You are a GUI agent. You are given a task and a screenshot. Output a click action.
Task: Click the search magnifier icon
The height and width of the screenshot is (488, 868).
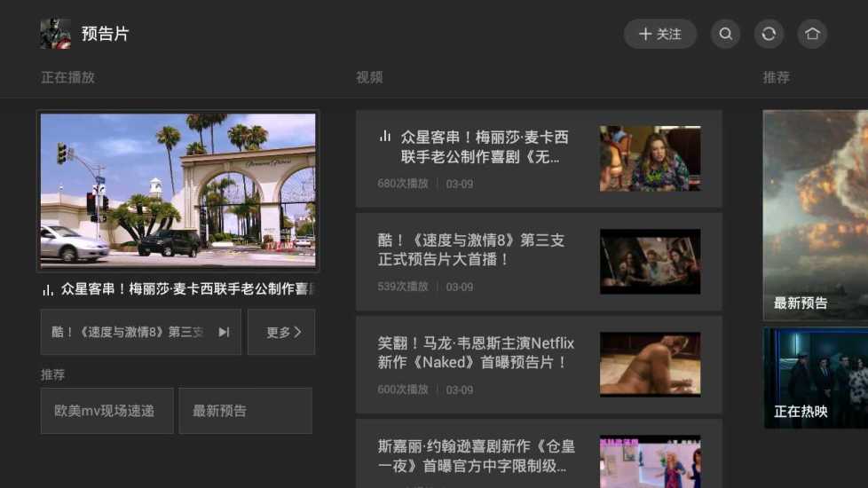coord(725,34)
